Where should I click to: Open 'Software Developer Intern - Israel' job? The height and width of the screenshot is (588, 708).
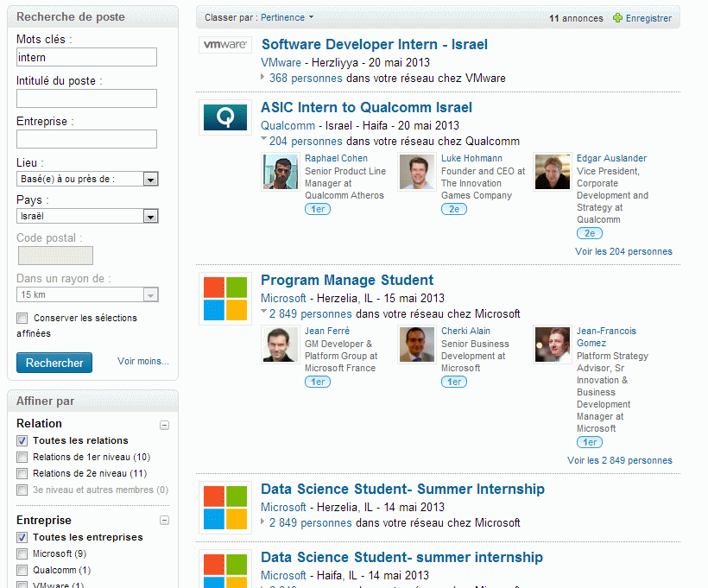pos(375,44)
